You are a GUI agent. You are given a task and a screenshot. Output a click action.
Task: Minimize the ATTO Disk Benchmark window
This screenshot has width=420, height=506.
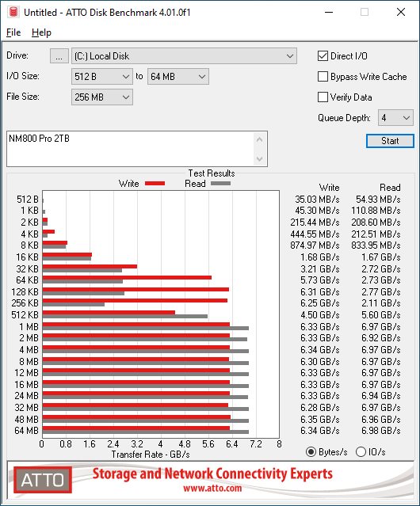(x=329, y=12)
